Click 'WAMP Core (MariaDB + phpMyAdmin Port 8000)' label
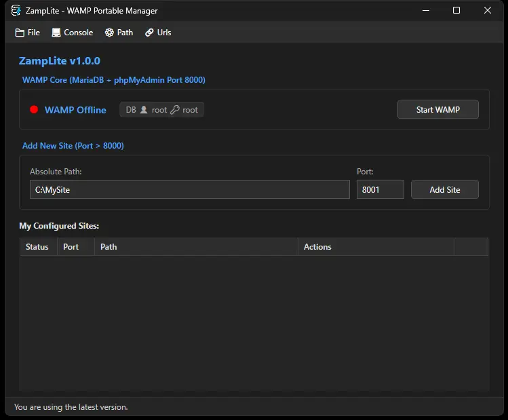The height and width of the screenshot is (420, 508). (114, 80)
